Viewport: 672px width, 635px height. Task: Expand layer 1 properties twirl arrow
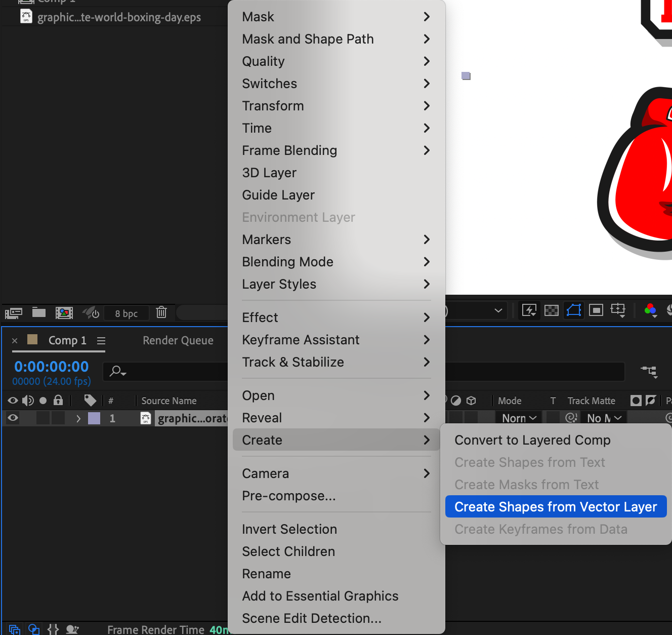[x=78, y=418]
